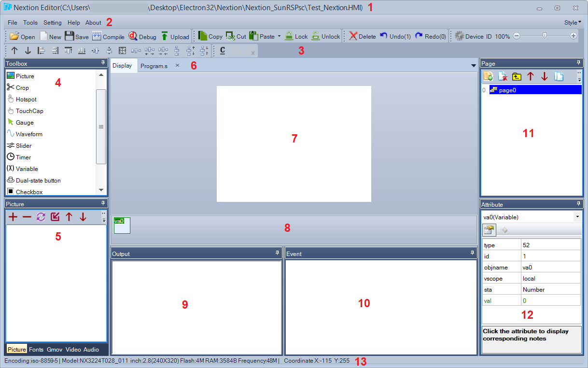Screen dimensions: 588x368
Task: Bring component to top with up arrow in alignment toolbar
Action: pyautogui.click(x=14, y=50)
